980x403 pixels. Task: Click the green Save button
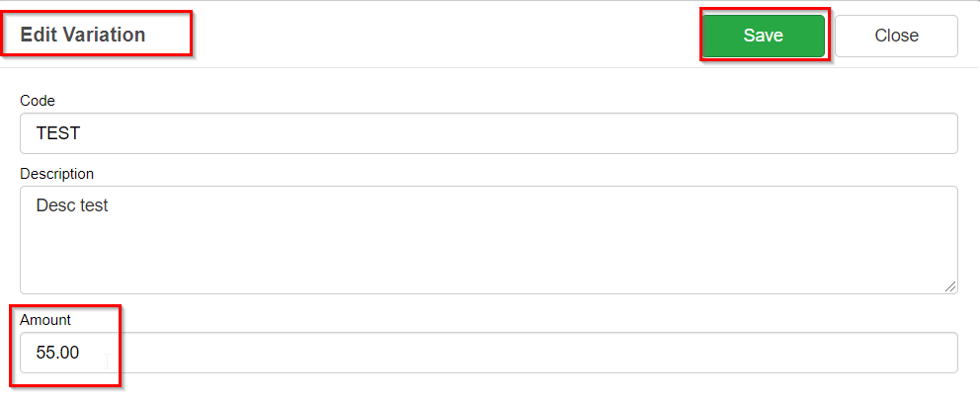pos(763,36)
